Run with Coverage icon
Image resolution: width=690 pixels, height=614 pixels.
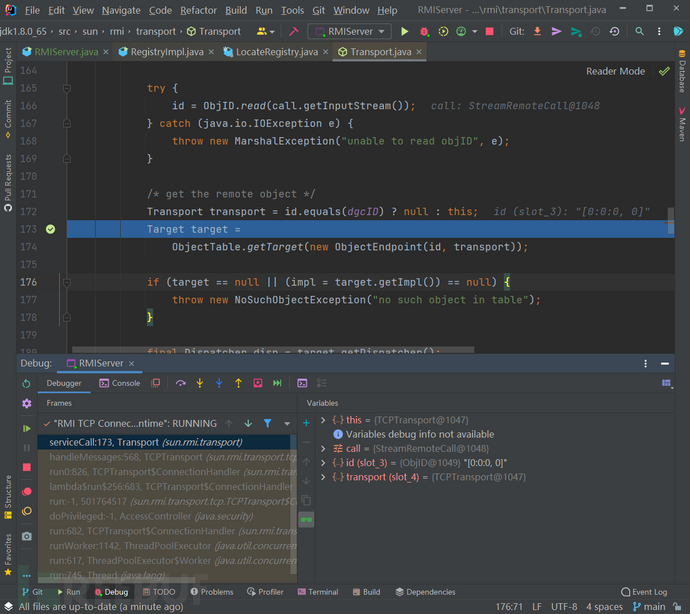[443, 31]
